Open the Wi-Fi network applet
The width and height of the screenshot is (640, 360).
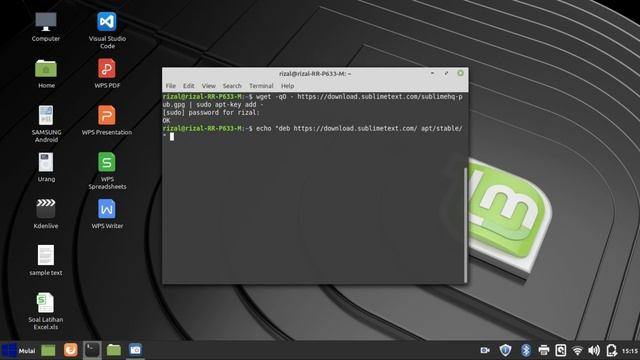click(577, 351)
